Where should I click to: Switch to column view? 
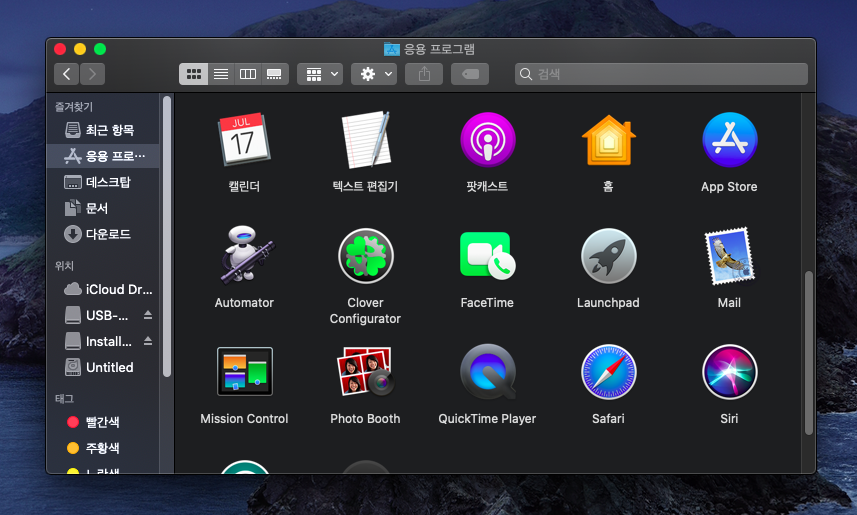(x=248, y=74)
